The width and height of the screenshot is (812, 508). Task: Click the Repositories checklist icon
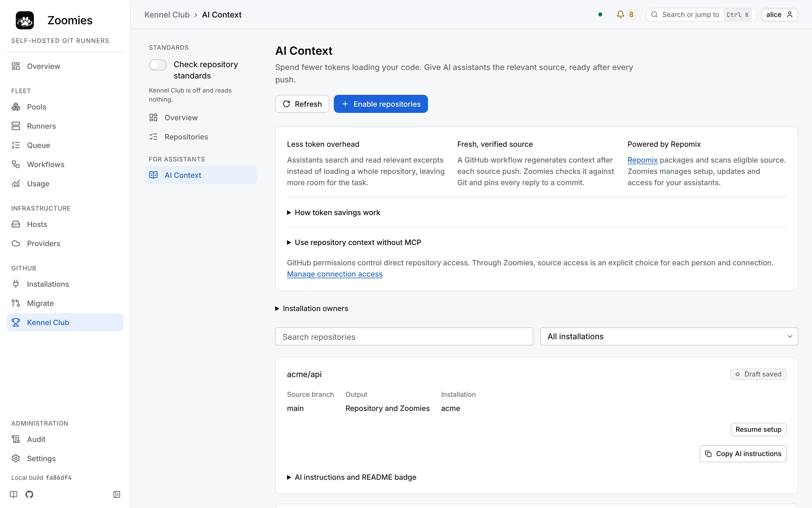(x=153, y=137)
